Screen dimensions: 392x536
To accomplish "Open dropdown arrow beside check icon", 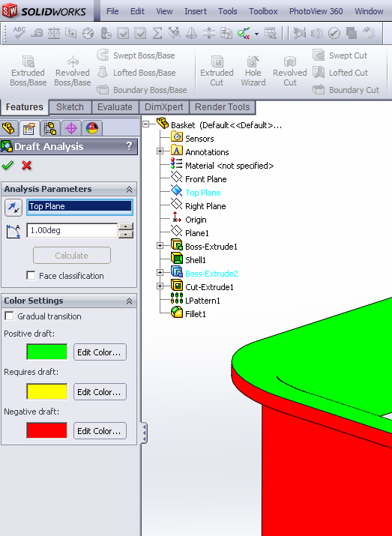I will pos(256,34).
